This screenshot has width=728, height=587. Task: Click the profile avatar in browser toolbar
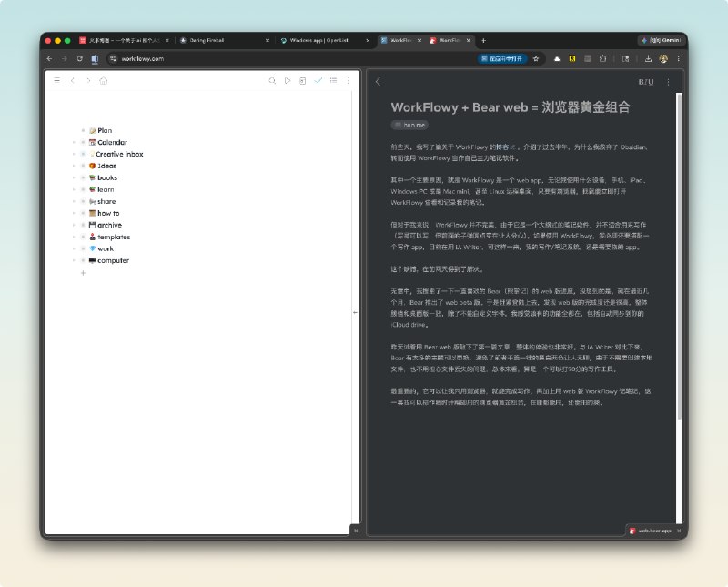pos(663,58)
